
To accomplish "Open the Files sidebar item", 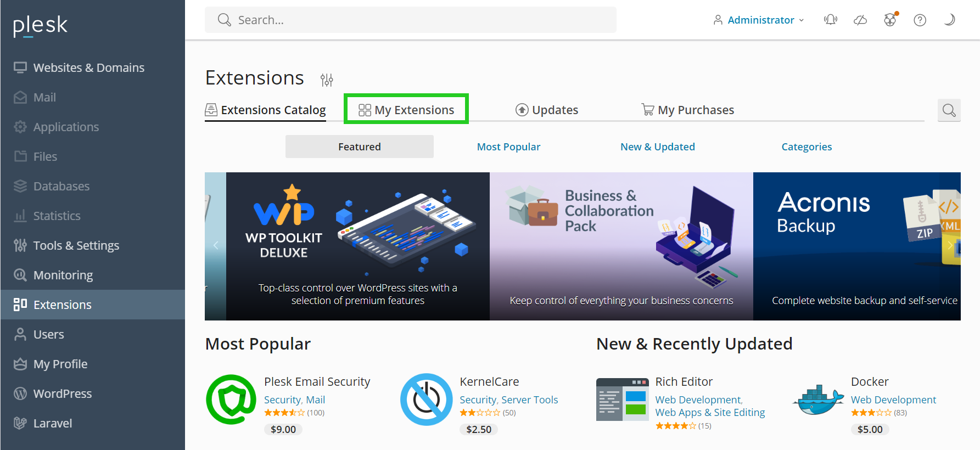I will click(x=92, y=156).
